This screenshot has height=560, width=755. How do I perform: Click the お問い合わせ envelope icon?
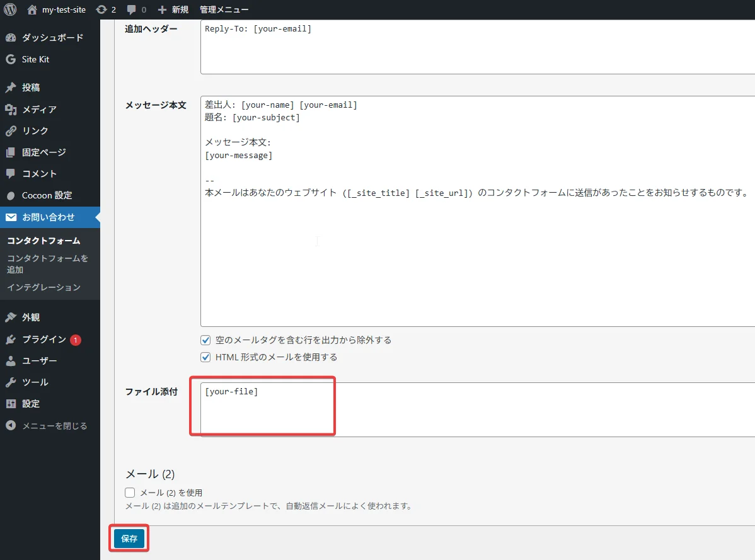tap(11, 217)
